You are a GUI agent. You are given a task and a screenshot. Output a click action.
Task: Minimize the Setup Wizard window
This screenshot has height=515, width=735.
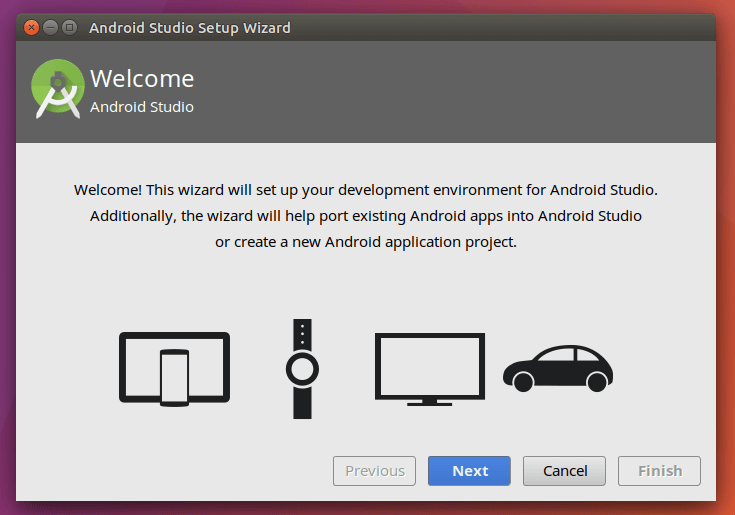51,28
